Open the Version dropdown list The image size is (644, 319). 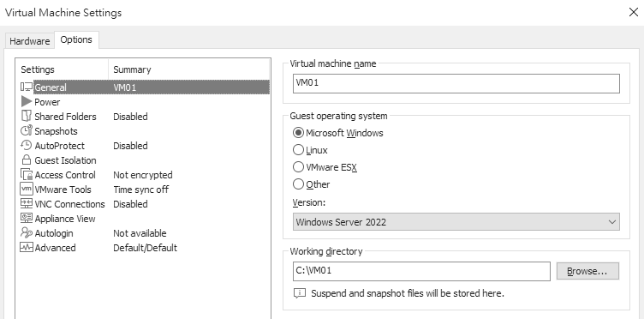click(x=456, y=222)
